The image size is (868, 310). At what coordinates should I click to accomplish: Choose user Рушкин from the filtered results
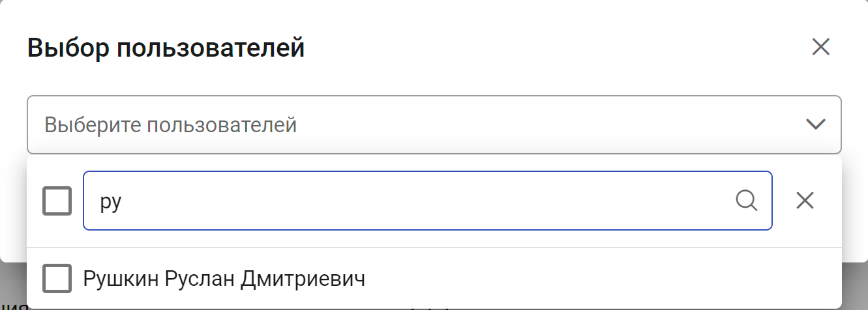click(x=224, y=279)
